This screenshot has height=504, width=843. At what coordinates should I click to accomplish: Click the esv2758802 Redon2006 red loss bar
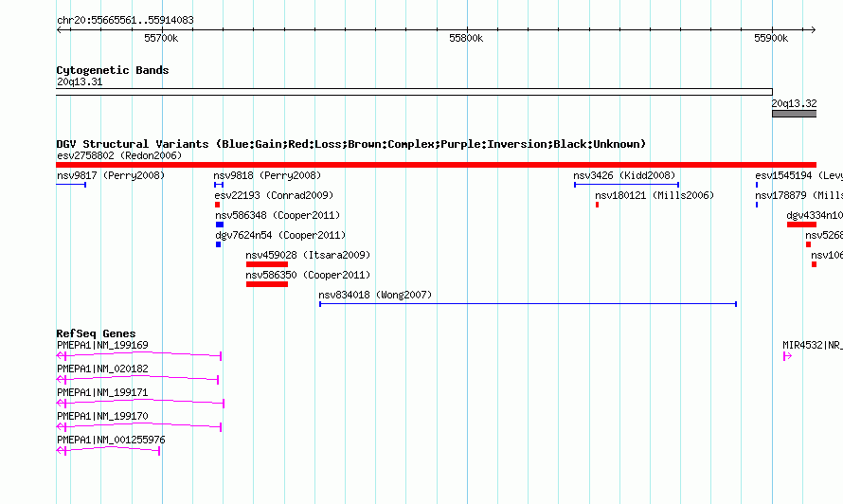(436, 165)
